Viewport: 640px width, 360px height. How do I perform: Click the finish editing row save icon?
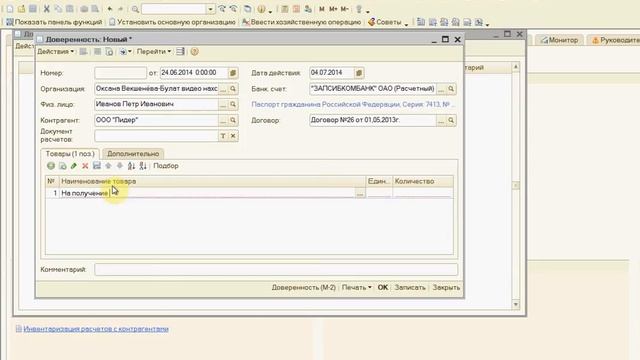pos(97,166)
